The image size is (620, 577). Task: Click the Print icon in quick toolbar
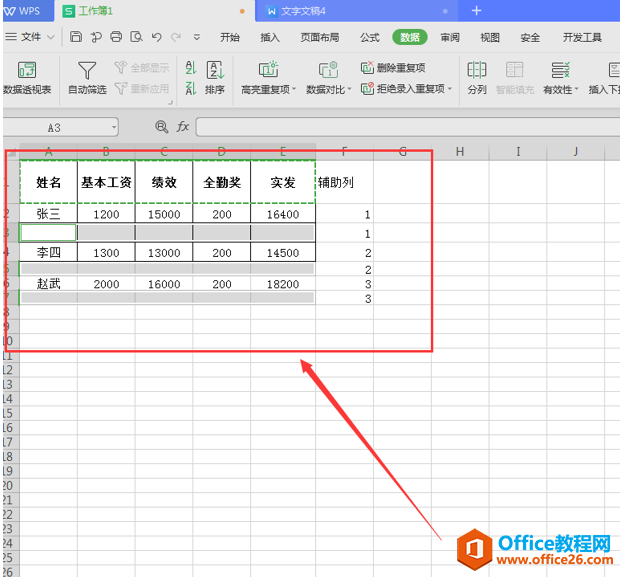click(x=116, y=37)
